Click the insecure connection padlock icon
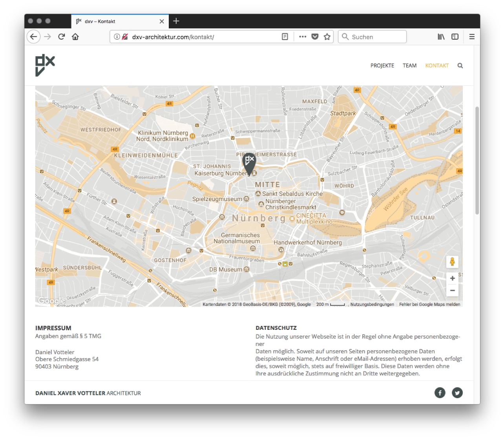Screen dimensions: 504x439 tap(125, 37)
